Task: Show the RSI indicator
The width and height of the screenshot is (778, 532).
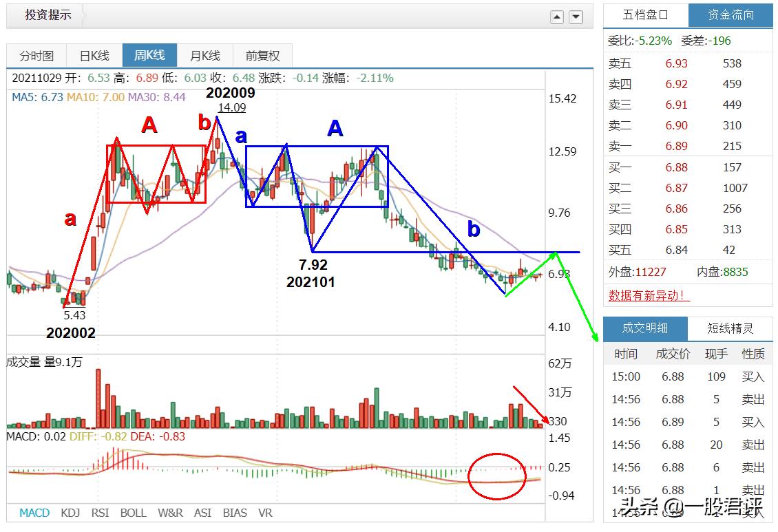Action: tap(102, 513)
